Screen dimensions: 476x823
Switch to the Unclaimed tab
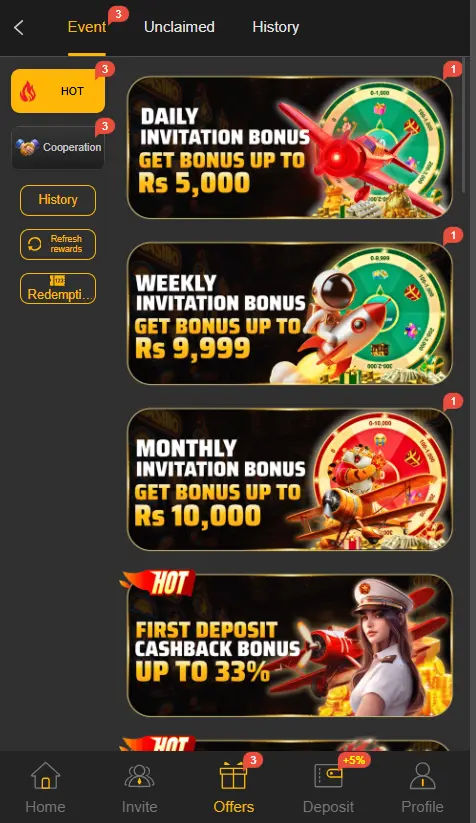tap(179, 27)
